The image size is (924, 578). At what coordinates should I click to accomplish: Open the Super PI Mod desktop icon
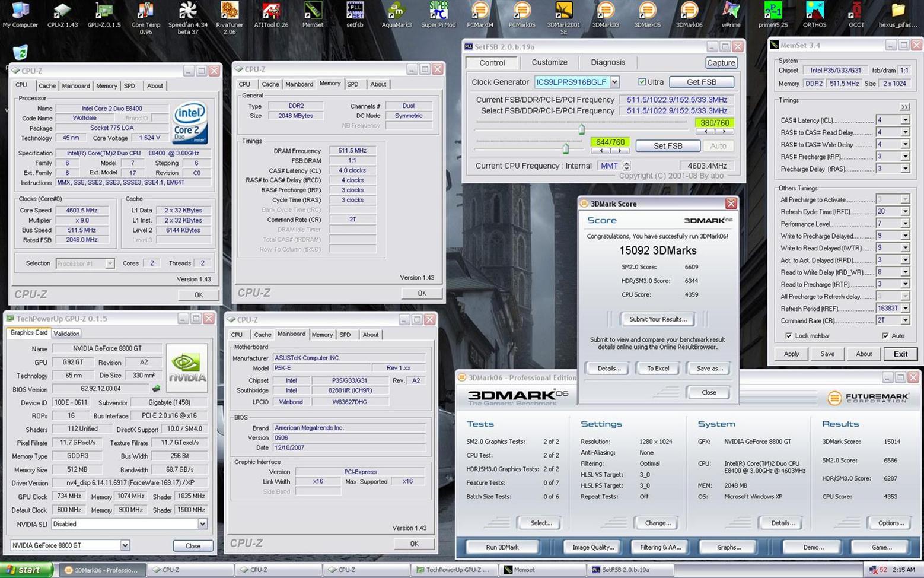click(438, 15)
